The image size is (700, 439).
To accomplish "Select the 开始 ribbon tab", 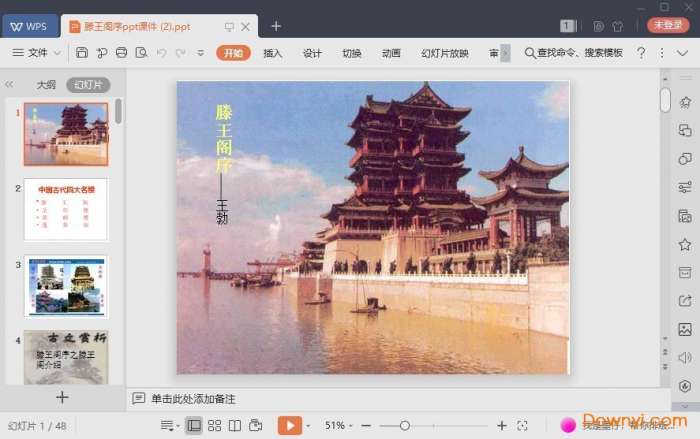I will point(233,53).
